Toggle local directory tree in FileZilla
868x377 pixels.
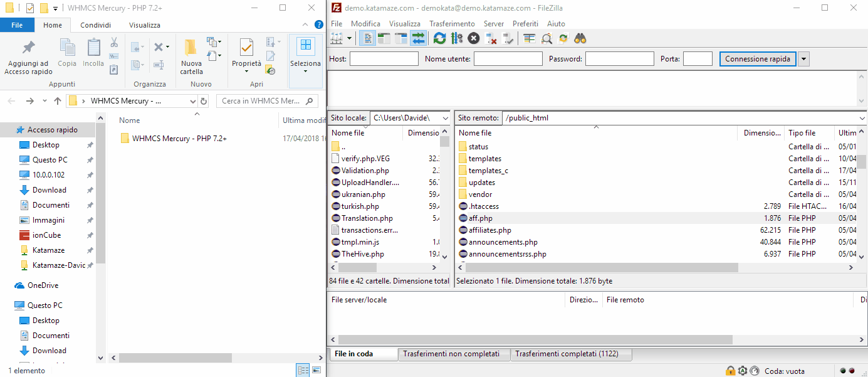[x=384, y=38]
